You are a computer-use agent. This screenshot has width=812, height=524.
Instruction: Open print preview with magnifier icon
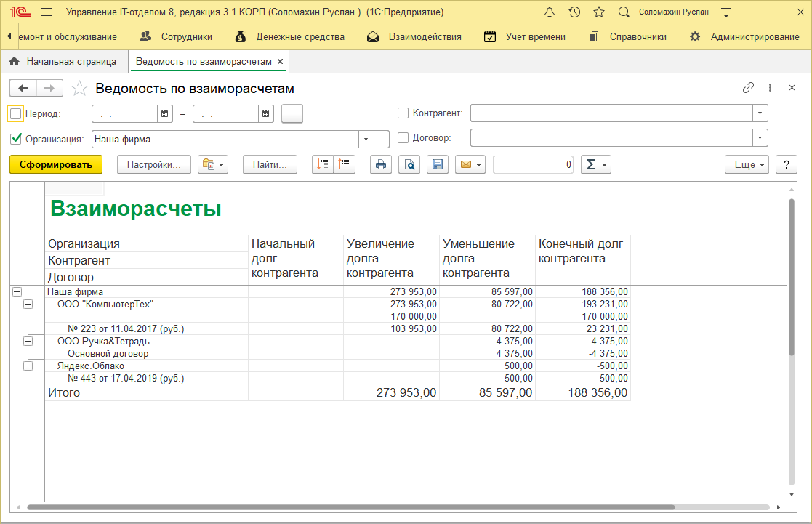click(409, 165)
